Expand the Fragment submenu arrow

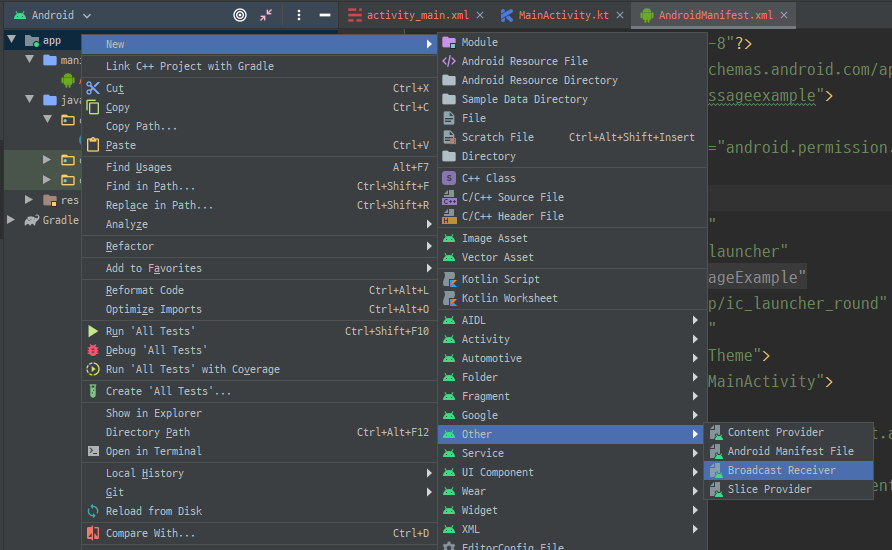point(695,396)
